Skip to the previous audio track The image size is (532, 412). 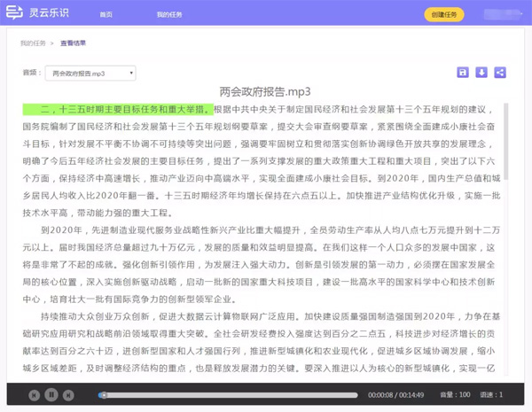(35, 394)
